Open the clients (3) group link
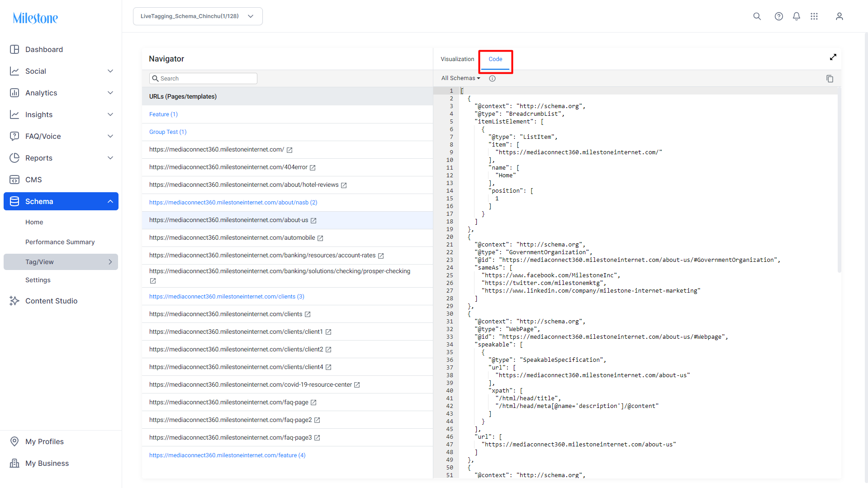This screenshot has width=868, height=488. pyautogui.click(x=227, y=297)
